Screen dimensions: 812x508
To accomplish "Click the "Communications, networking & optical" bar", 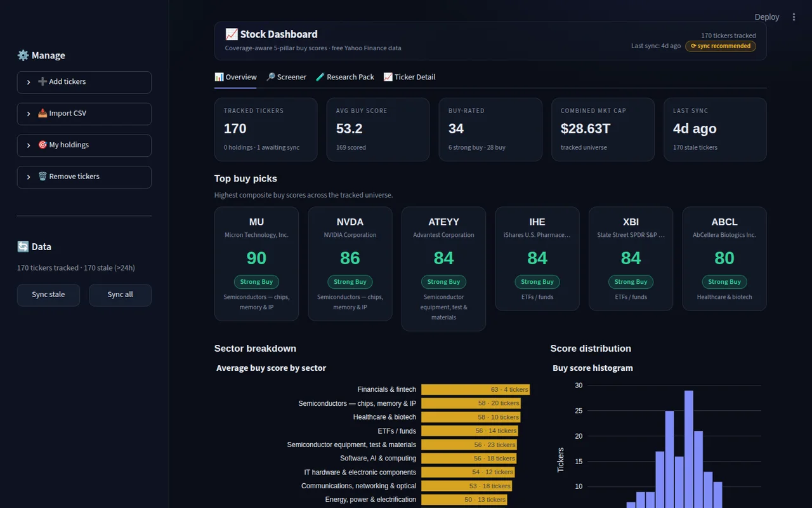I will click(466, 486).
